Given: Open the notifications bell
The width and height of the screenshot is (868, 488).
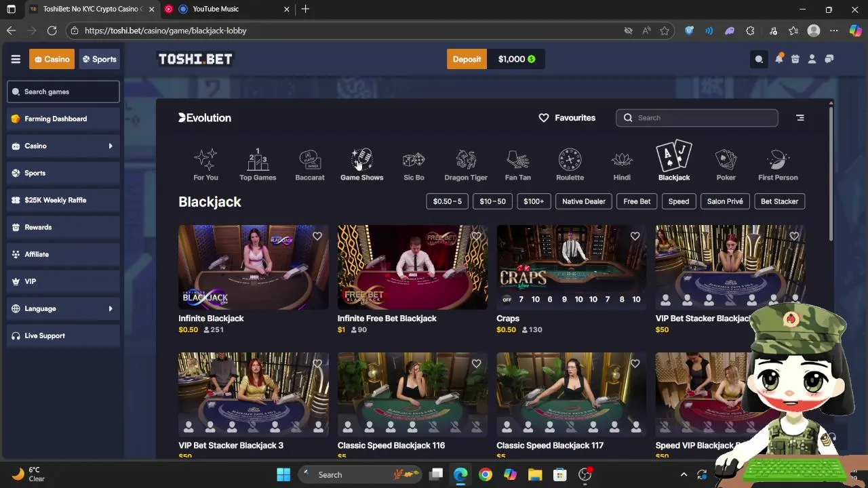Looking at the screenshot, I should pos(778,59).
